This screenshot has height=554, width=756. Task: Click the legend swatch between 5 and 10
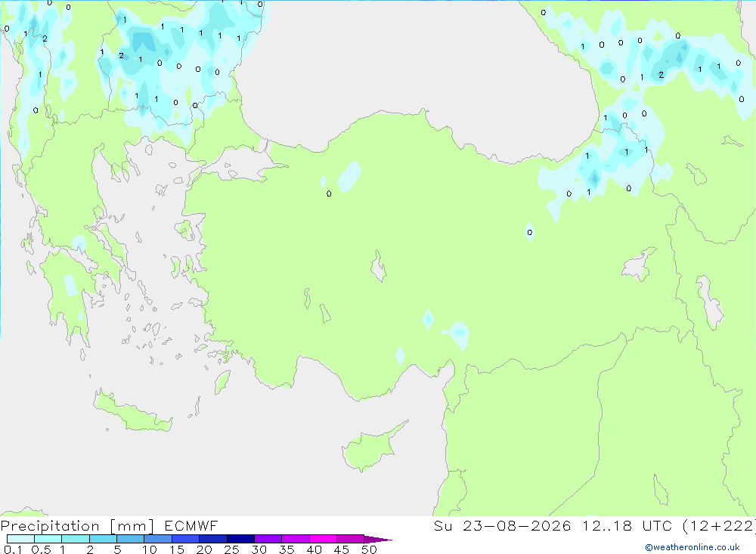[x=131, y=539]
